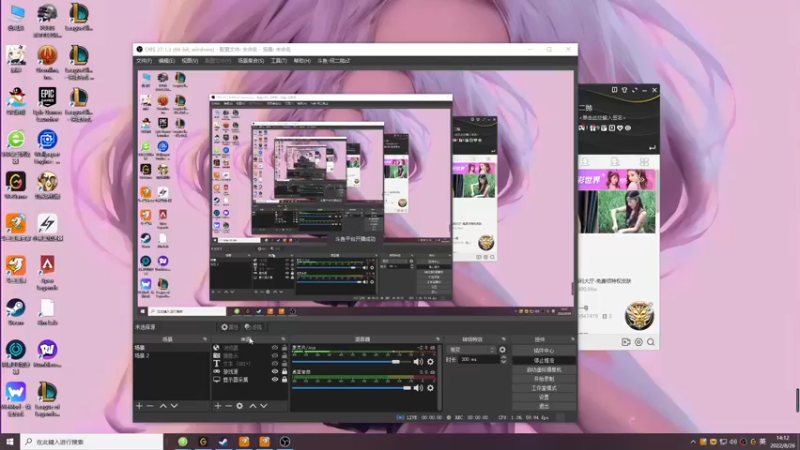Pop out the Audio Mixer dock panel
Screen dimensions: 800x450
(x=438, y=339)
